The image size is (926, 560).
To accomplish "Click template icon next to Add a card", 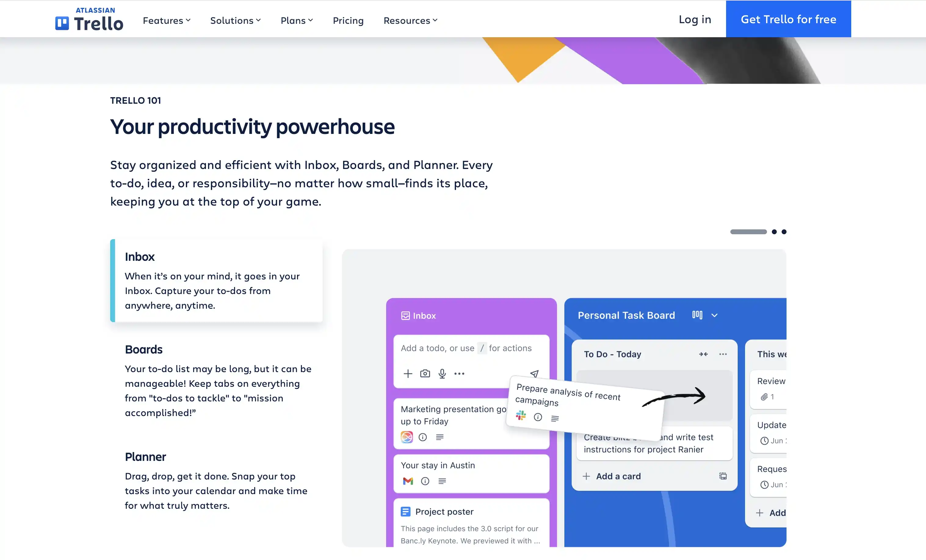I will point(723,476).
